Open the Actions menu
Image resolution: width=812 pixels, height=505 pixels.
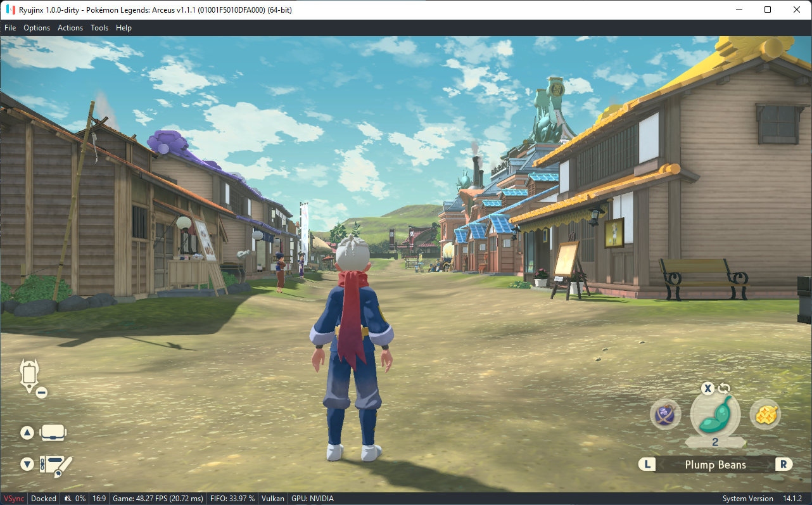click(x=70, y=28)
